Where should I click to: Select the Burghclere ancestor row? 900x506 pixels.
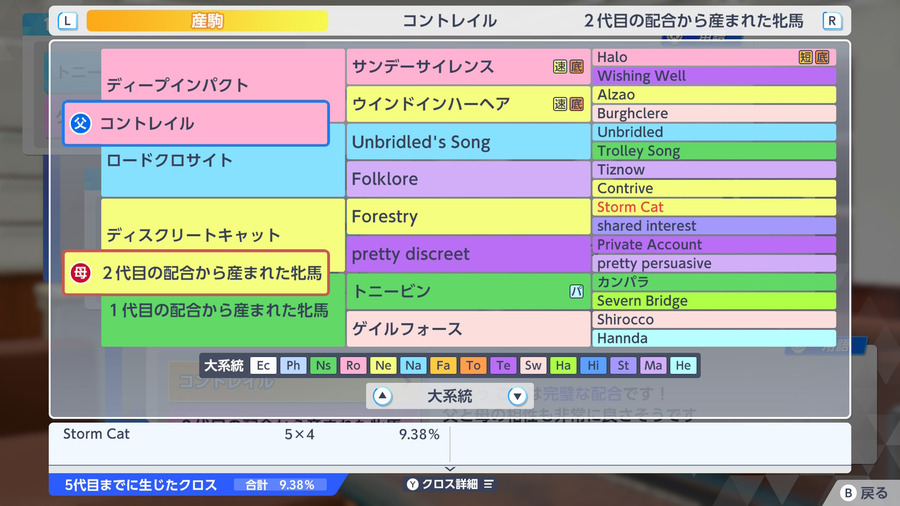click(x=714, y=113)
